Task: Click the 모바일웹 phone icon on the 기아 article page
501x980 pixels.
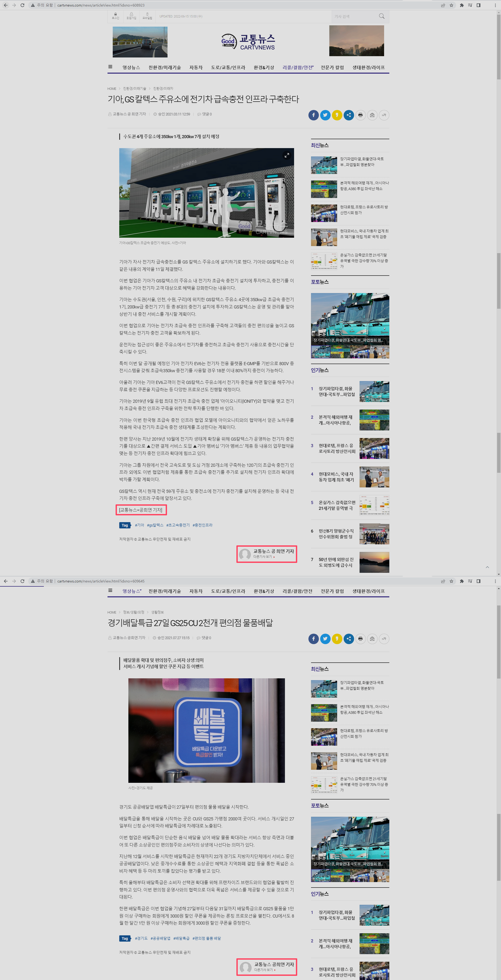Action: pyautogui.click(x=147, y=16)
